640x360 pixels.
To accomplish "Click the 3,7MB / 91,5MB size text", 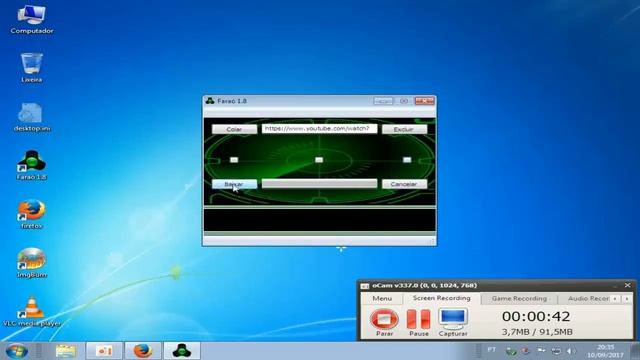I will (x=537, y=332).
